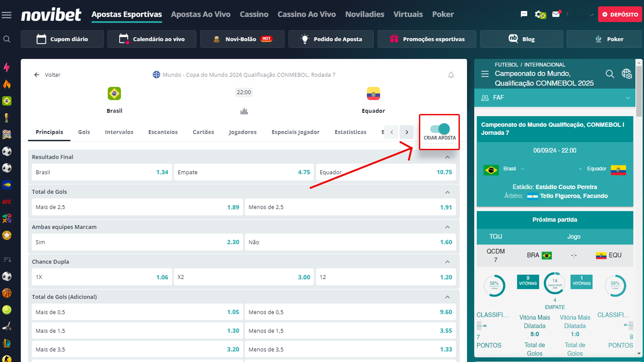
Task: Select the UFC sidebar icon
Action: 7,202
